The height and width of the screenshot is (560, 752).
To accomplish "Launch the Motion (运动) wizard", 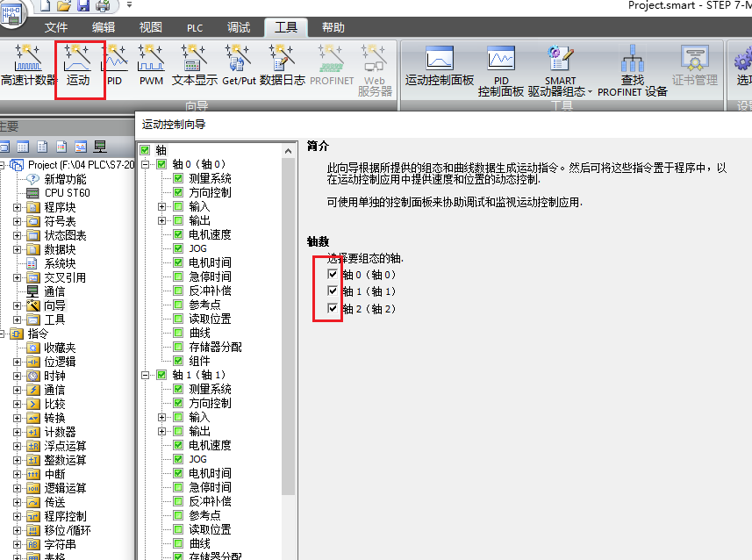I will pos(78,65).
